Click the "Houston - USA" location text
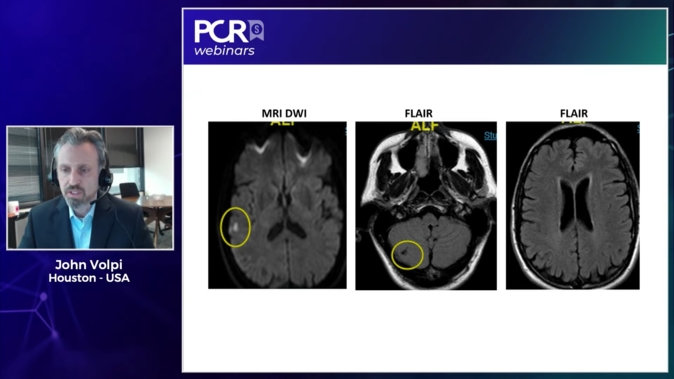 (x=89, y=278)
